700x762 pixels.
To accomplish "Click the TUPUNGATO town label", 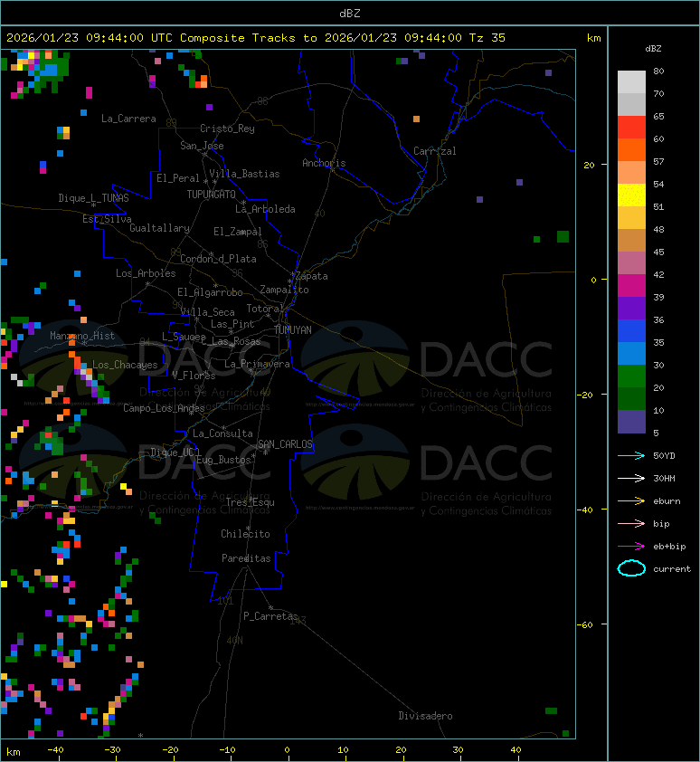I will point(212,195).
